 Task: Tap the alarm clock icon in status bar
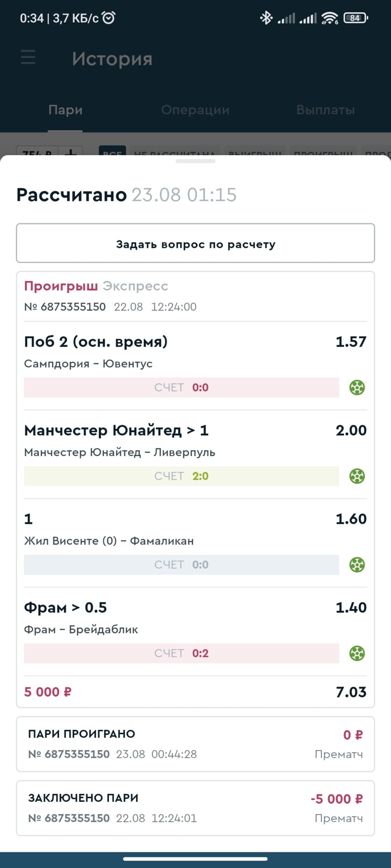[109, 18]
